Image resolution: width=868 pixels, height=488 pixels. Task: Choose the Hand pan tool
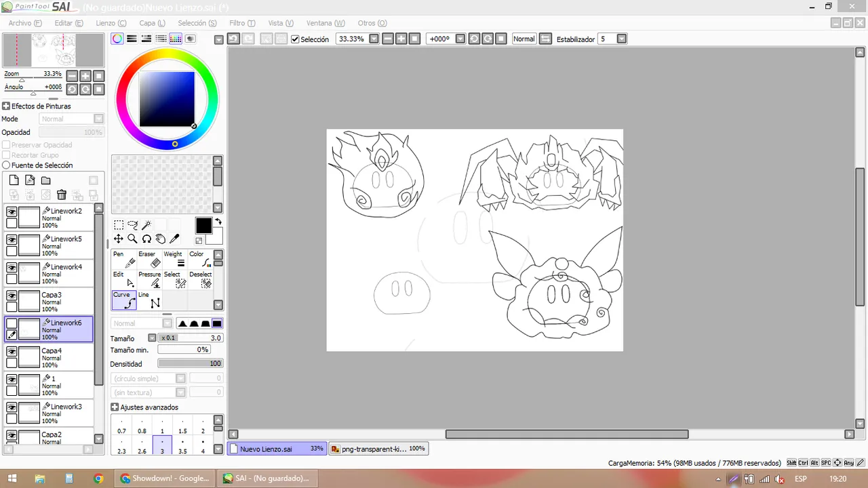[x=161, y=239]
